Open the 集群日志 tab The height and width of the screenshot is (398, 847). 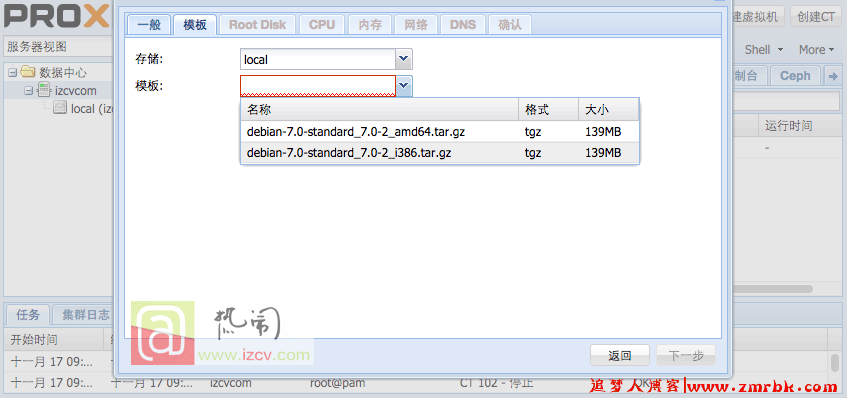(x=85, y=315)
